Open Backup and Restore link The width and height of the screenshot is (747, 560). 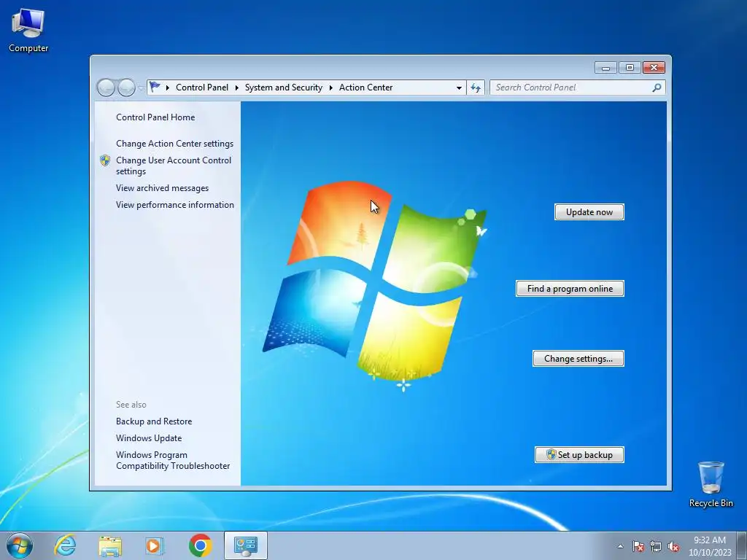pyautogui.click(x=154, y=421)
